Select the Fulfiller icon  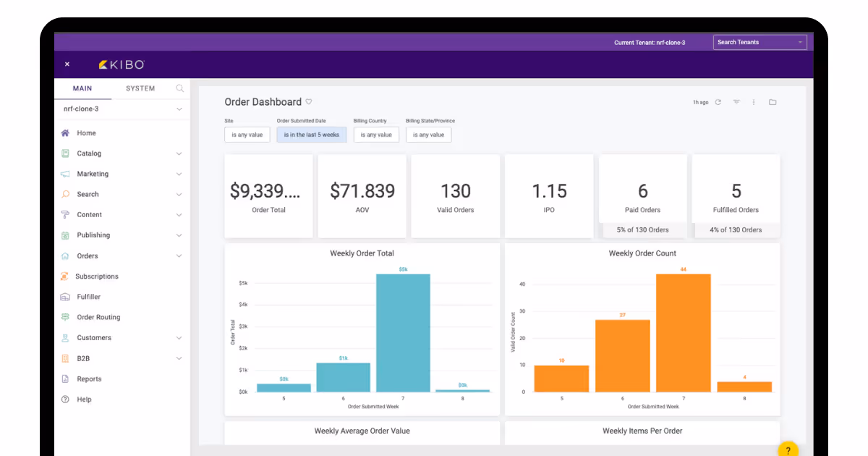point(65,296)
